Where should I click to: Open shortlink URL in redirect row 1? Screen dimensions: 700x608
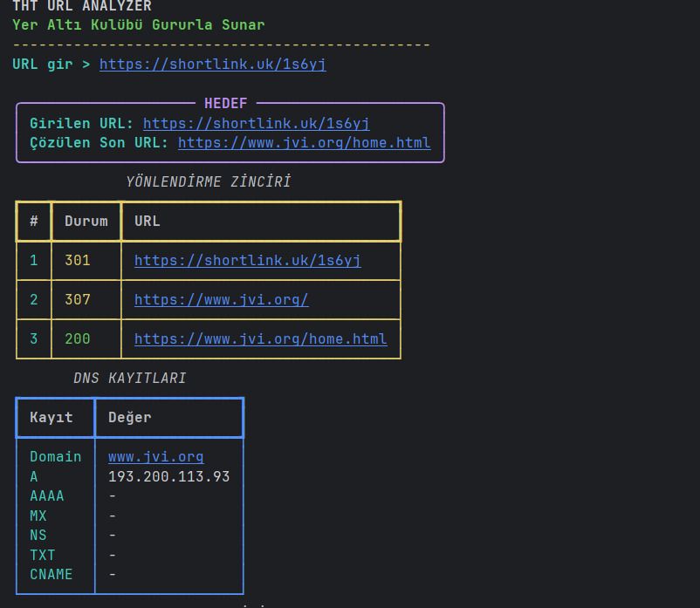248,261
